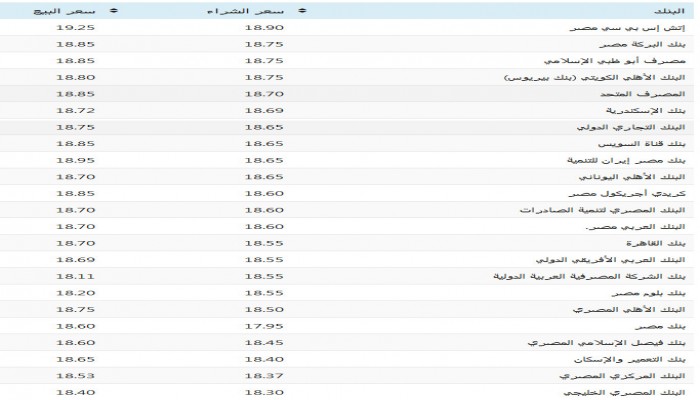
Task: Select the البنك العربي مصر bank name
Action: click(x=635, y=227)
